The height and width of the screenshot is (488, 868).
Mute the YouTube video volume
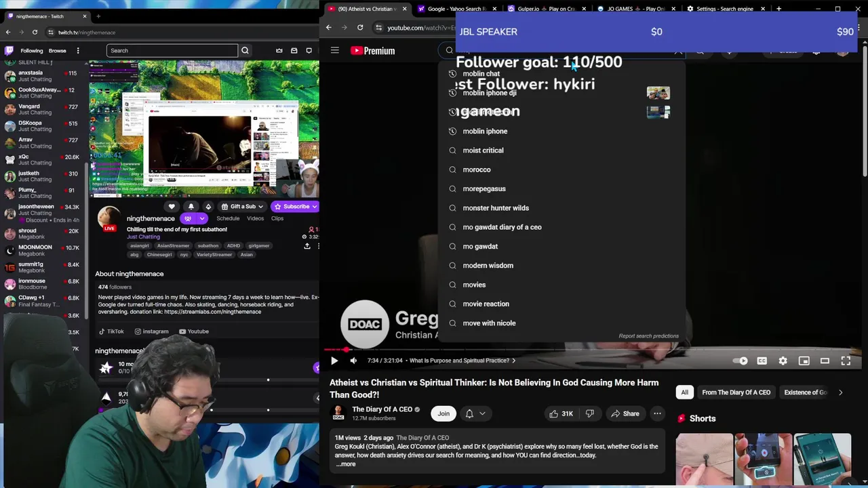point(353,361)
